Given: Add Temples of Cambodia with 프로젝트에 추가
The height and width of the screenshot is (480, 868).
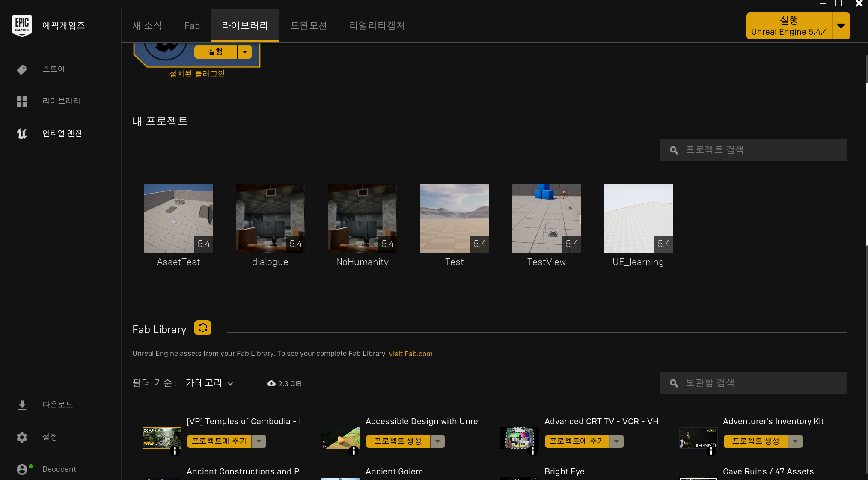Looking at the screenshot, I should [x=219, y=441].
